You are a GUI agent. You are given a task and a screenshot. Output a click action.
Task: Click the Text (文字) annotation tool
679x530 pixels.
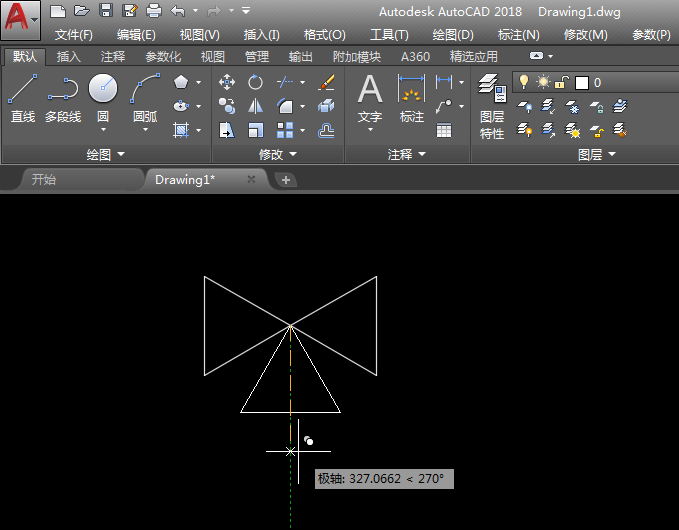click(x=370, y=90)
